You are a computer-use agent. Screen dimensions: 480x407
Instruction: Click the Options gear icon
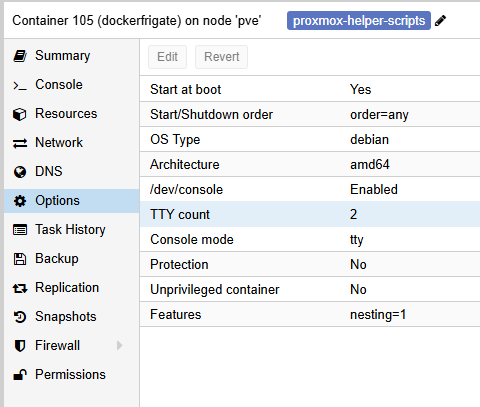point(20,201)
